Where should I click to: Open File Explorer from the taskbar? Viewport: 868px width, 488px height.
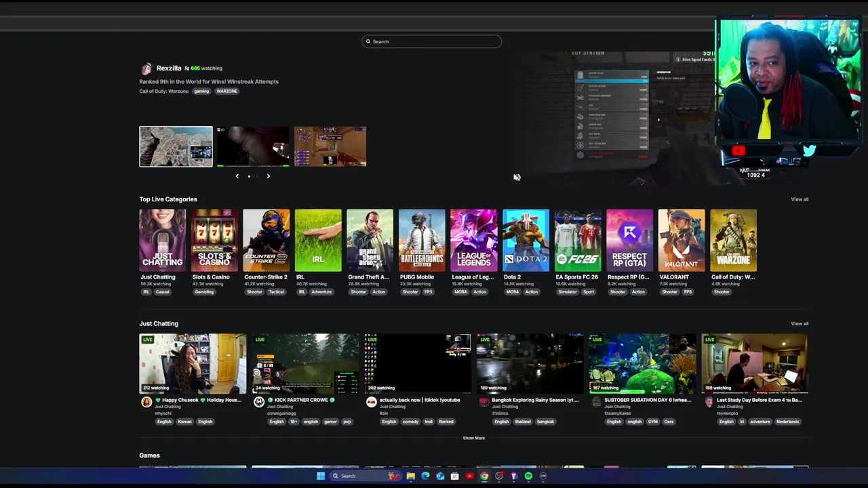[x=410, y=476]
